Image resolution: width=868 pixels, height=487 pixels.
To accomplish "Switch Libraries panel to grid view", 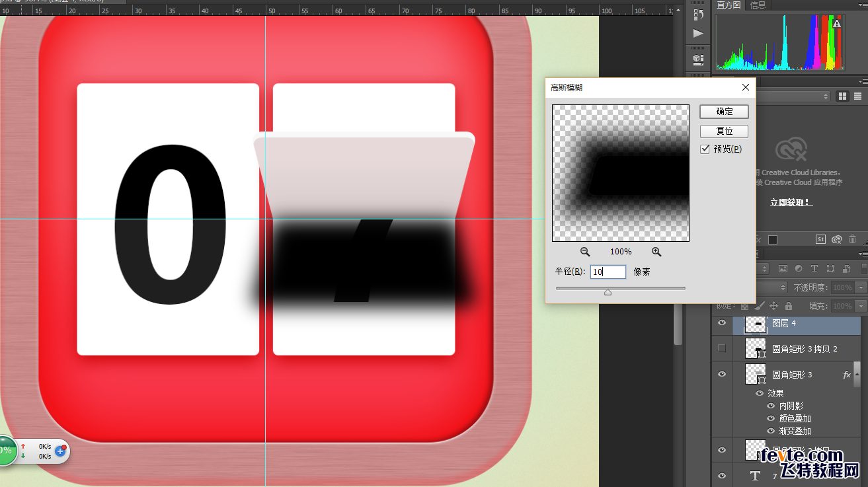I will pyautogui.click(x=842, y=96).
